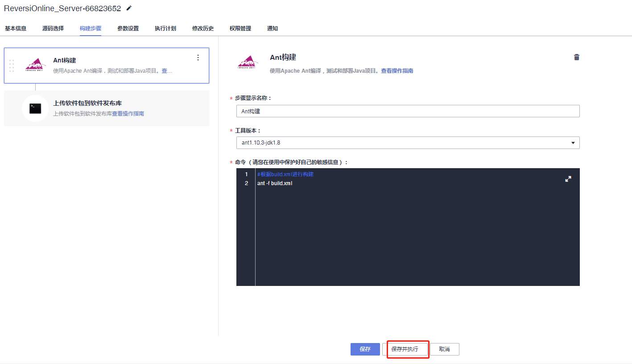Switch to the 权限管理 tab

tap(240, 29)
